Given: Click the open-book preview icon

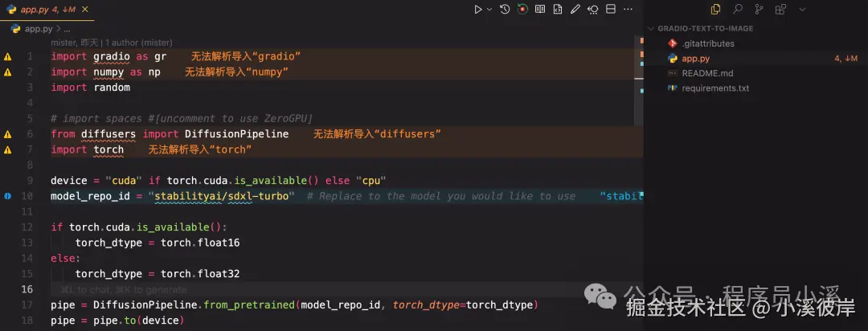Looking at the screenshot, I should [540, 10].
